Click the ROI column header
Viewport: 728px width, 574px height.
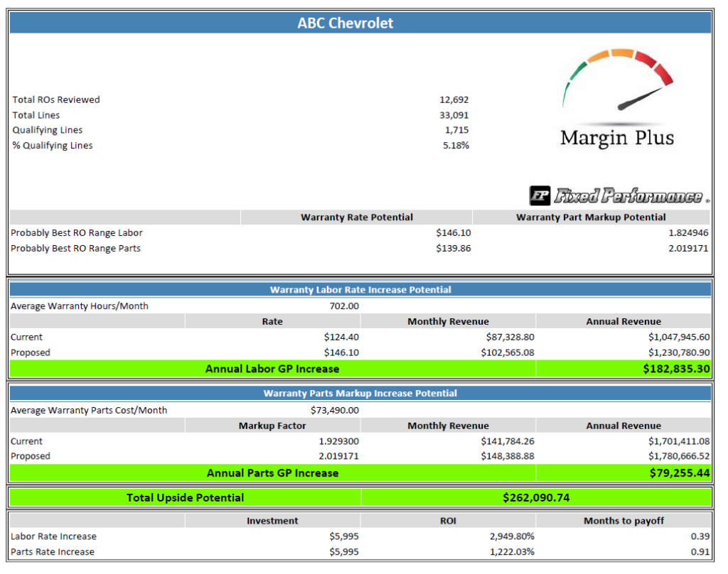pos(448,521)
